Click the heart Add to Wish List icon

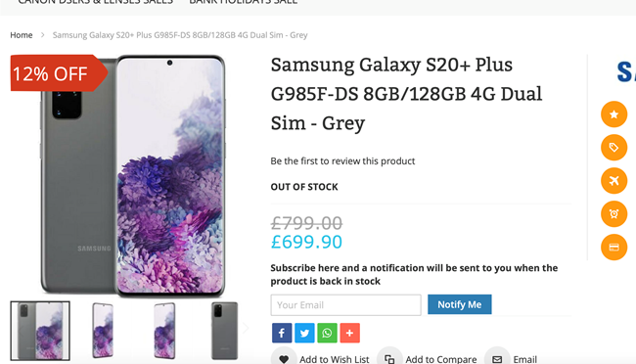(284, 358)
